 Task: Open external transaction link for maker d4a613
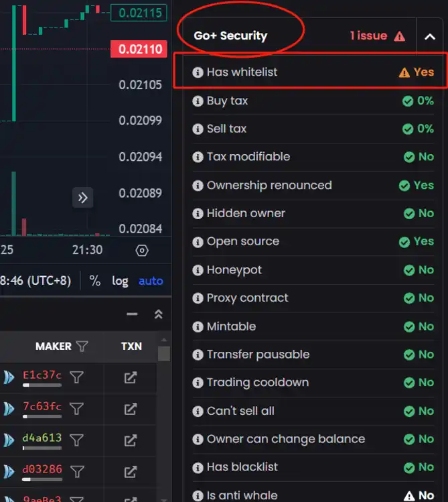pos(131,440)
